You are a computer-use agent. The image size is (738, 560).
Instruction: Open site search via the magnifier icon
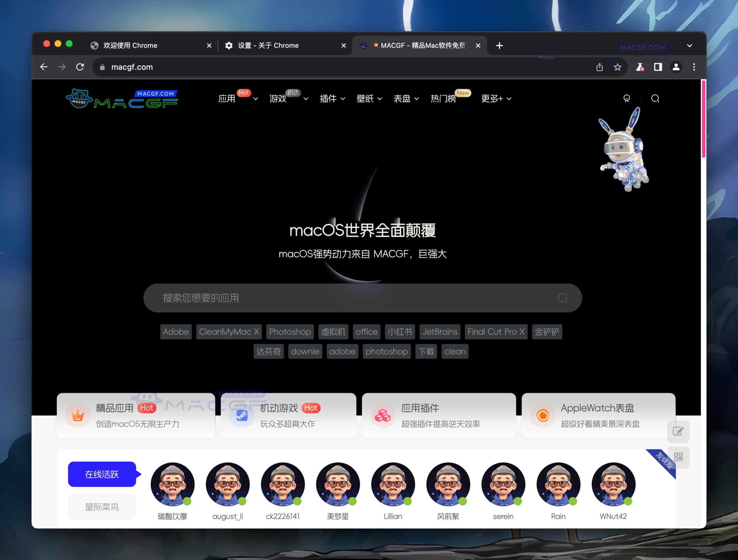(x=655, y=99)
